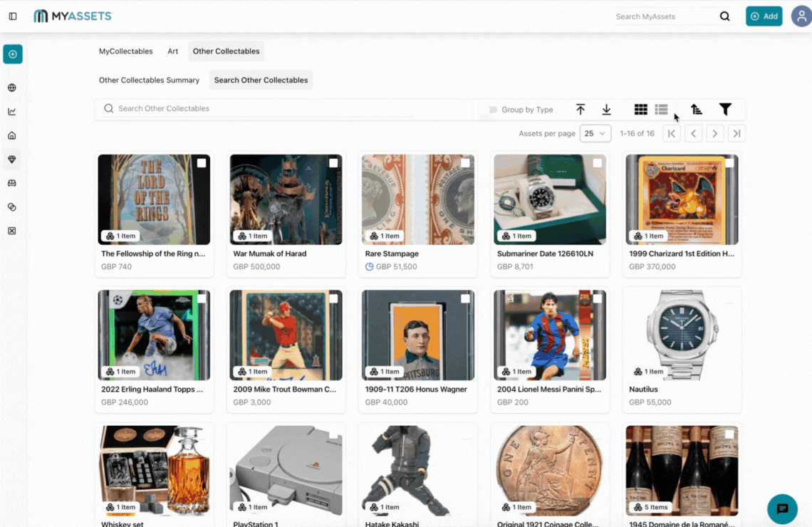
Task: Click the sort order icon
Action: tap(697, 109)
